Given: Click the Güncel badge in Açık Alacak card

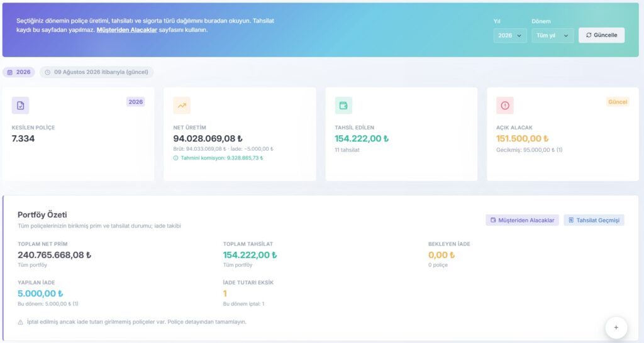Looking at the screenshot, I should 618,102.
